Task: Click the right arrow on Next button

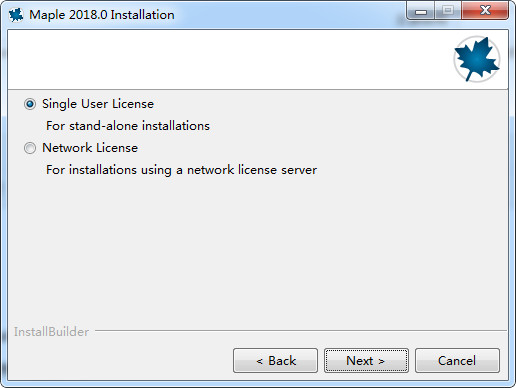Action: 381,361
